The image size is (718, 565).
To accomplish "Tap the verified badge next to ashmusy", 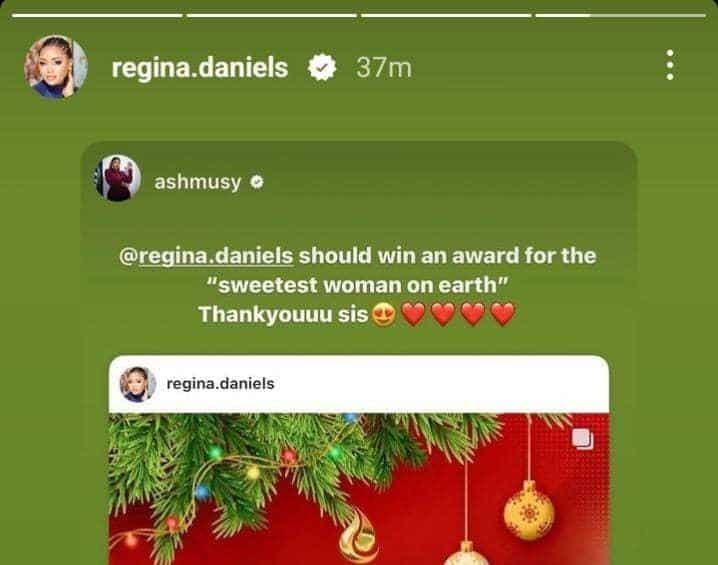I will point(257,182).
